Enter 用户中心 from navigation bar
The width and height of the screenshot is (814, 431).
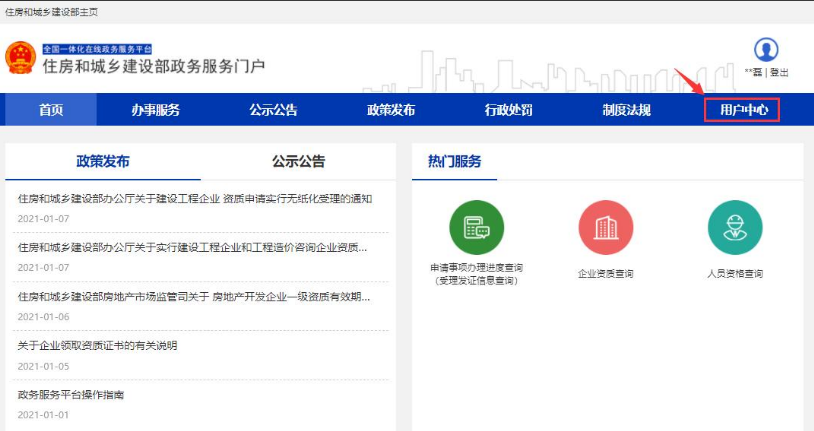743,110
